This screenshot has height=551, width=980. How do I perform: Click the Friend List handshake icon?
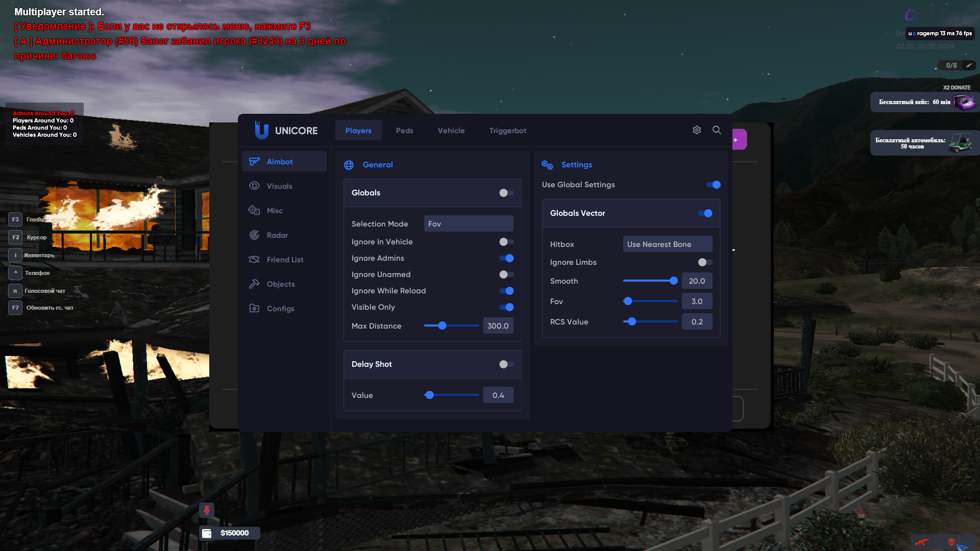254,260
